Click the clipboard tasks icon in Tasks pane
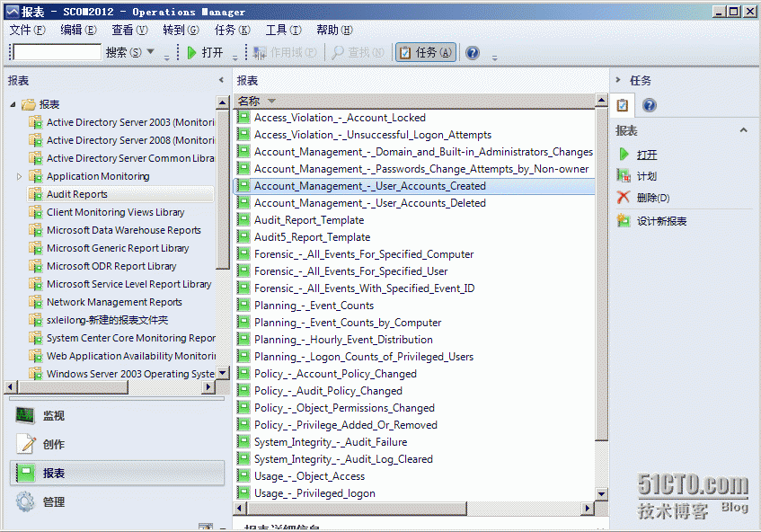 pyautogui.click(x=623, y=105)
